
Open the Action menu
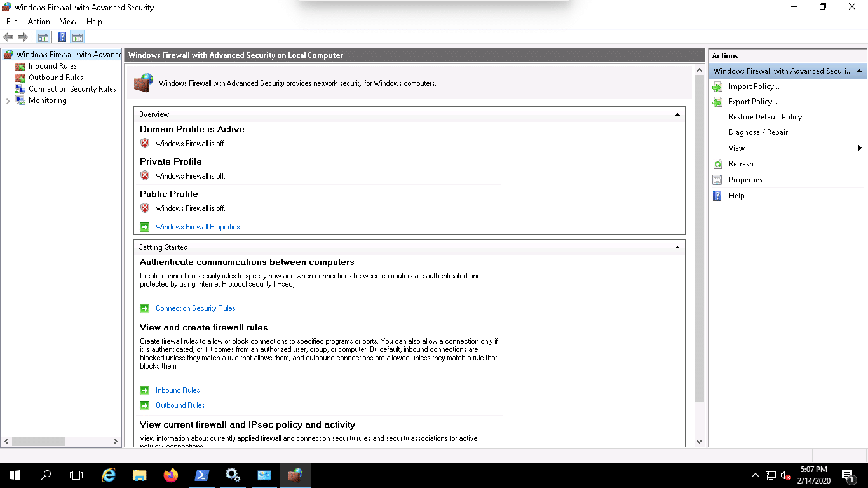(x=39, y=22)
